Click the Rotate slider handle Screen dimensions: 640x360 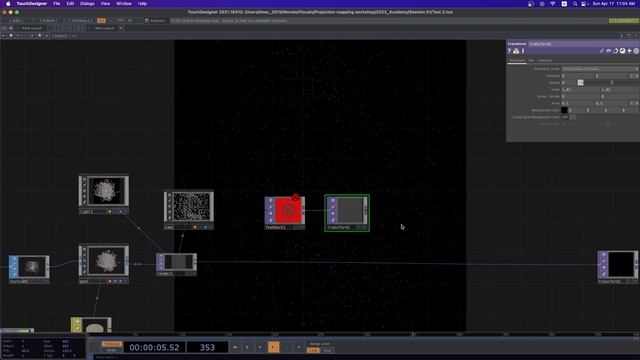coord(580,83)
